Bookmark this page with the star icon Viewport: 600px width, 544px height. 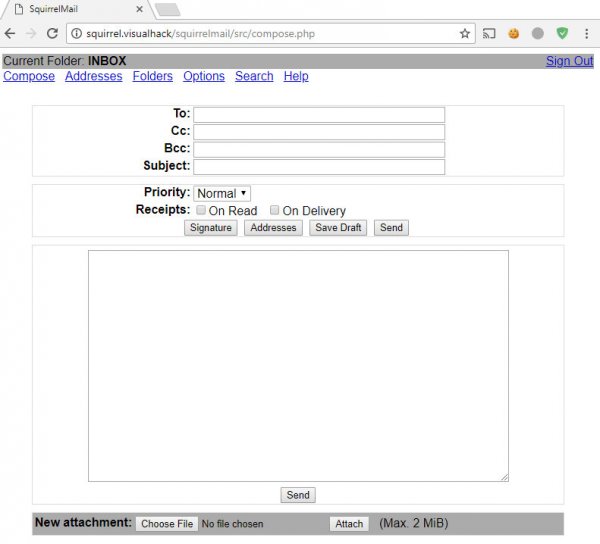[465, 33]
